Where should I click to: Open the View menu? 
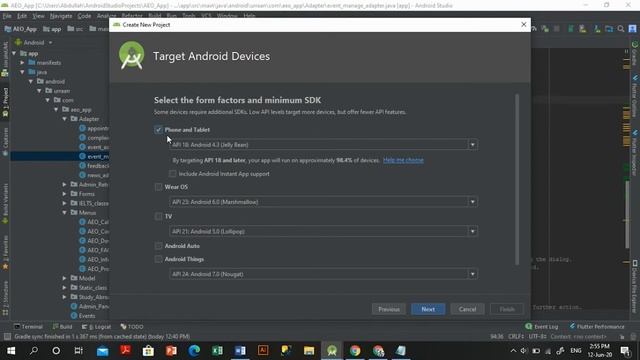[38, 16]
